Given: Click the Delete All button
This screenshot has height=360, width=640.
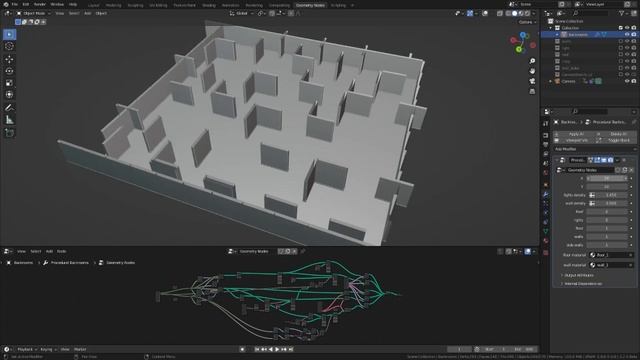Looking at the screenshot, I should click(616, 134).
